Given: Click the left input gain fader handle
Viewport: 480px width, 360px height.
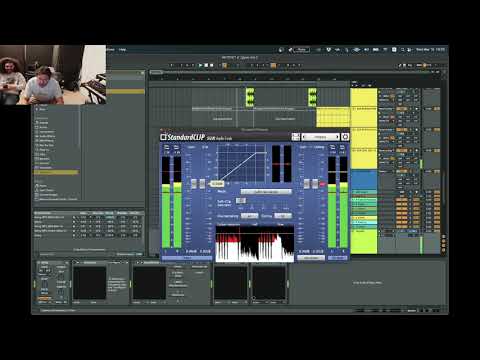Looking at the screenshot, I should pyautogui.click(x=194, y=184).
